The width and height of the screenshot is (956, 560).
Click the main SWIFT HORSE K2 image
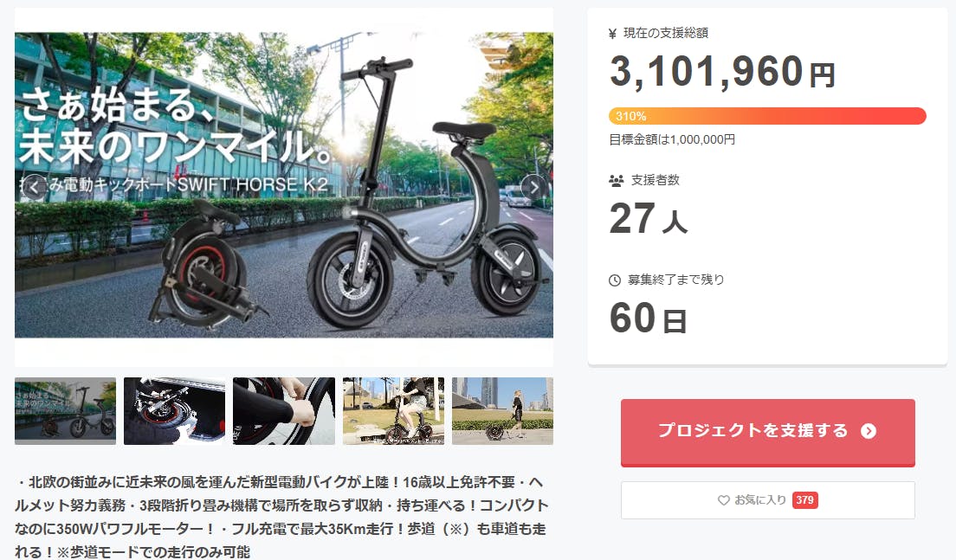(283, 184)
